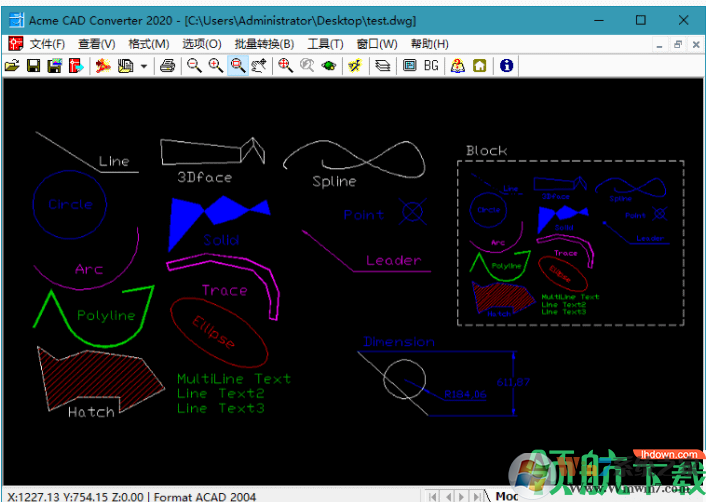
Task: Open the Layers manager icon
Action: pos(381,66)
